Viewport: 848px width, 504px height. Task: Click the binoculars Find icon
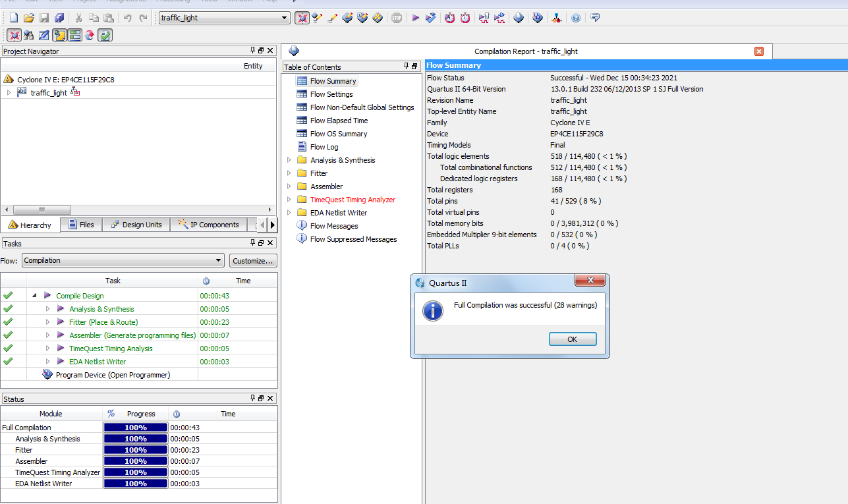click(29, 35)
